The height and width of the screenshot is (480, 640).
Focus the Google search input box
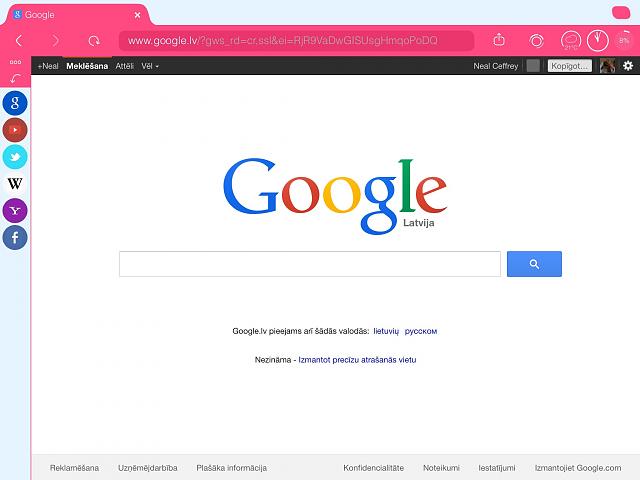point(310,264)
